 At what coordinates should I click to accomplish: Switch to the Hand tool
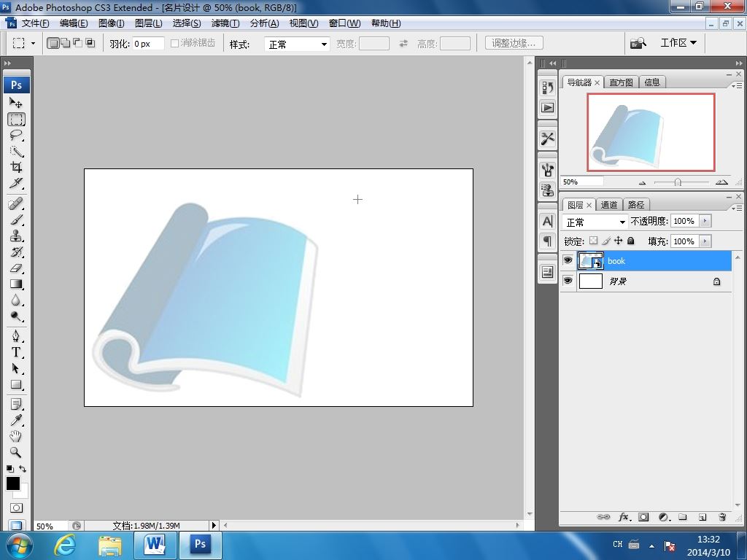coord(16,436)
